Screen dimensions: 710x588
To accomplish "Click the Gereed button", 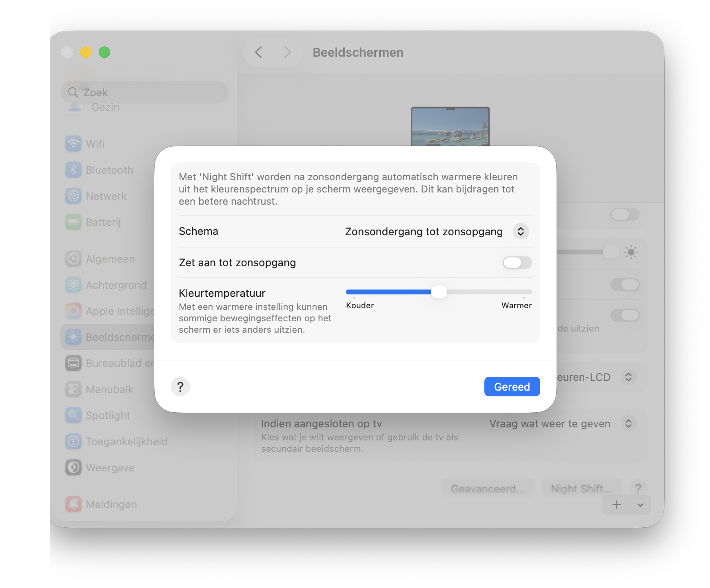I will pos(512,387).
